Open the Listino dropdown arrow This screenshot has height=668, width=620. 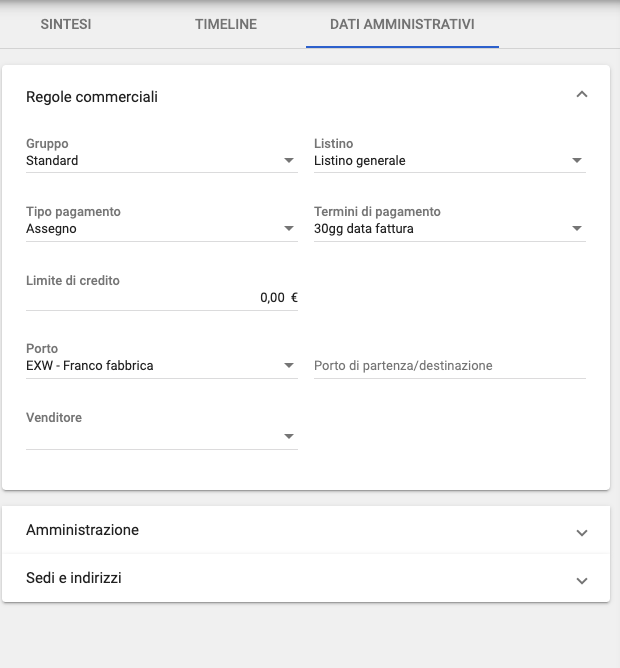(x=577, y=160)
